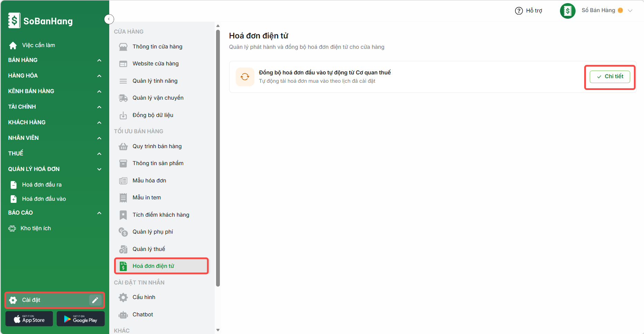The height and width of the screenshot is (334, 644).
Task: Click the newspaper icon for Mẫu hóa đơn
Action: tap(123, 181)
